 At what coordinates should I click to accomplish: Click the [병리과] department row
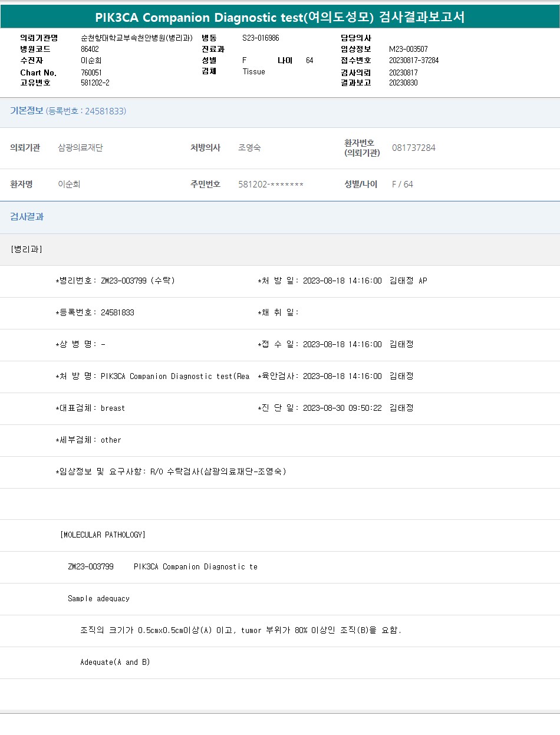pyautogui.click(x=27, y=249)
